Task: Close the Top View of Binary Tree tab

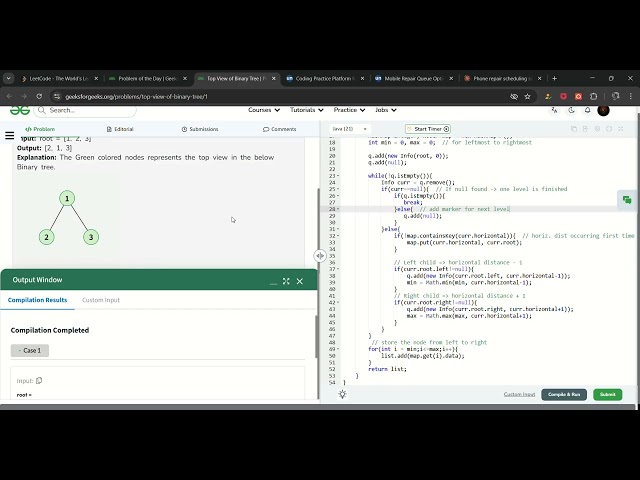Action: (x=274, y=78)
